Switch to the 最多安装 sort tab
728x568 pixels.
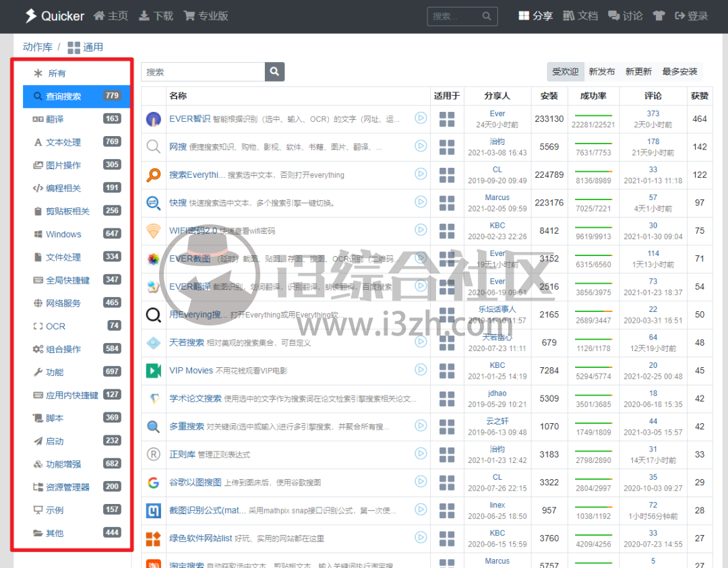[679, 71]
